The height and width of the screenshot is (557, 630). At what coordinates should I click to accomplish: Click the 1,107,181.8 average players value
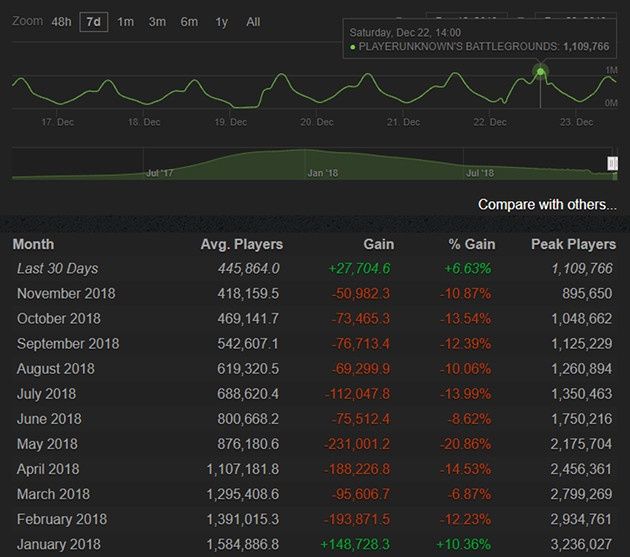click(x=243, y=469)
